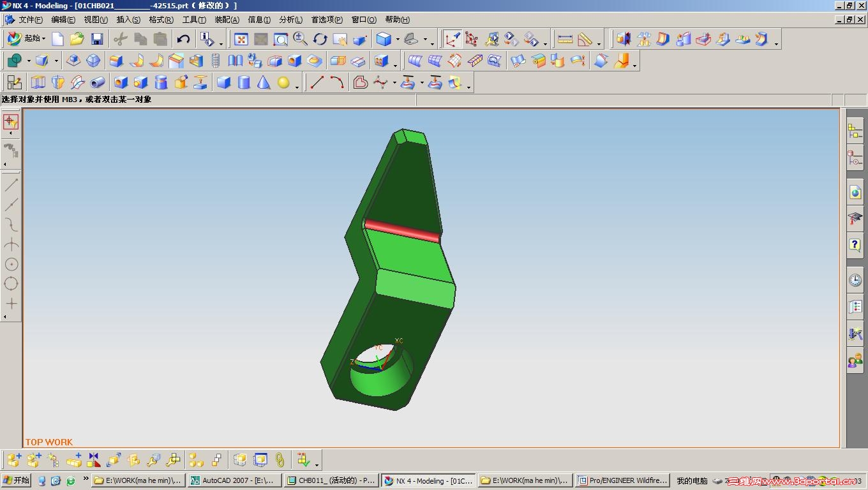Create a Cone primitive
Image resolution: width=868 pixels, height=490 pixels.
pyautogui.click(x=264, y=82)
